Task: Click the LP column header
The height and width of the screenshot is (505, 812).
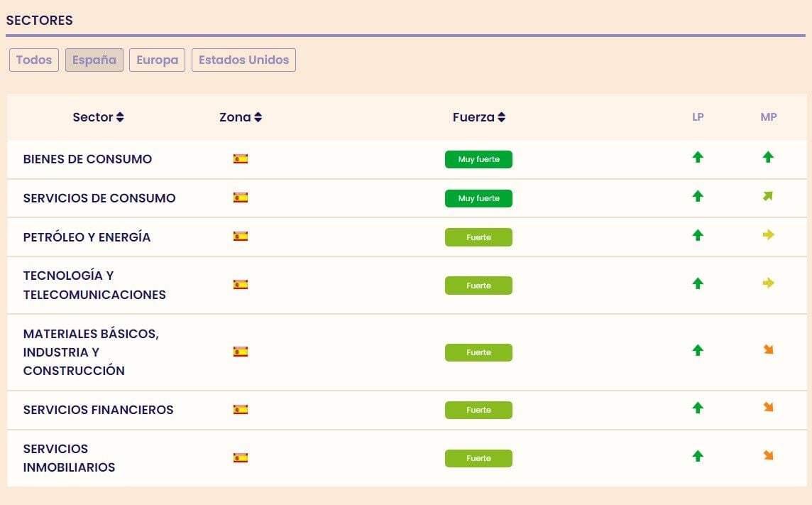Action: pos(698,117)
